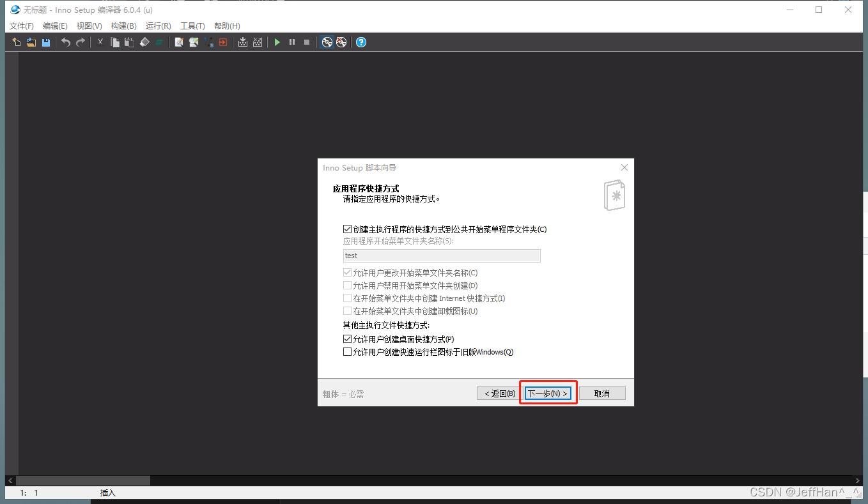Click the Terminate (stop) toolbar icon
The width and height of the screenshot is (868, 504).
click(x=307, y=42)
